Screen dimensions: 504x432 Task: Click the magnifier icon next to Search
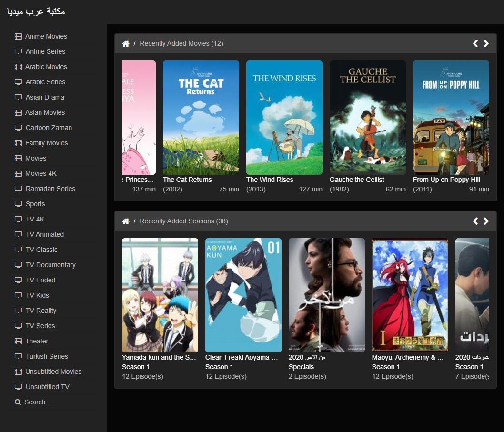point(18,402)
